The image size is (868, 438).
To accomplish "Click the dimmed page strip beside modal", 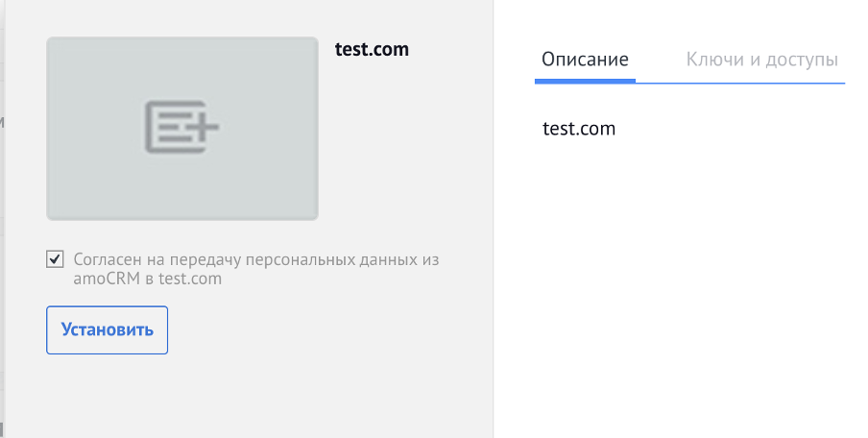I will click(x=2, y=219).
